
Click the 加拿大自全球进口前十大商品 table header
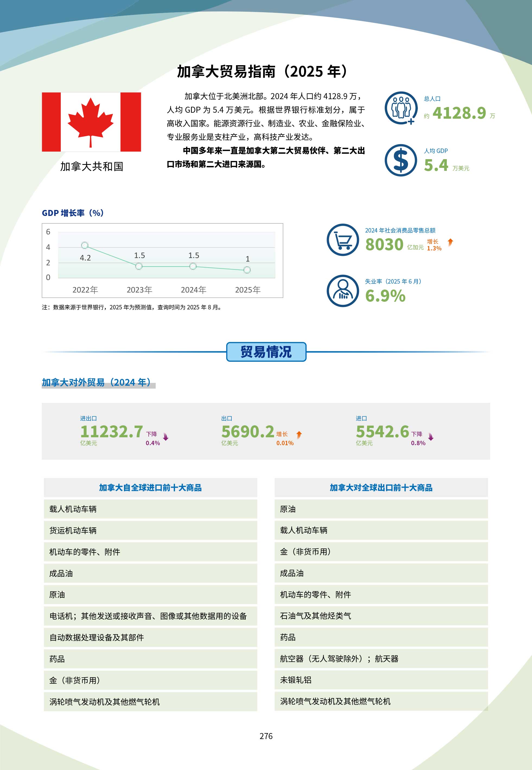tap(150, 488)
